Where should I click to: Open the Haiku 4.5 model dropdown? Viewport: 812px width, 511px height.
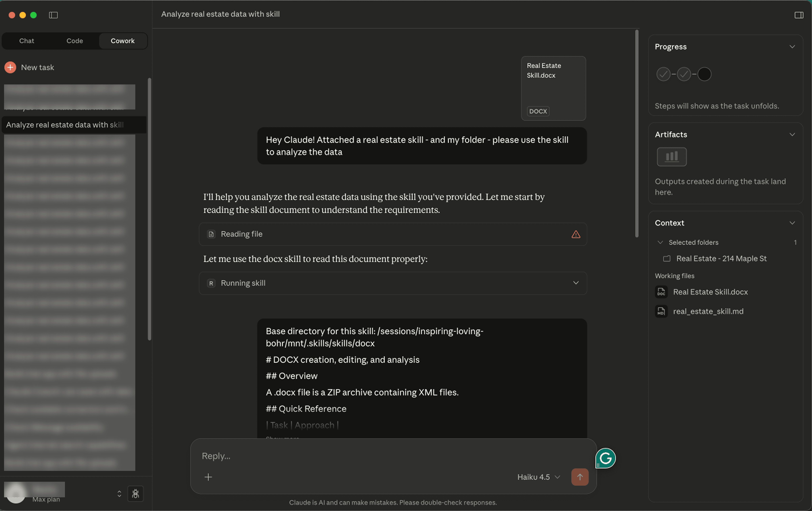[x=539, y=477]
